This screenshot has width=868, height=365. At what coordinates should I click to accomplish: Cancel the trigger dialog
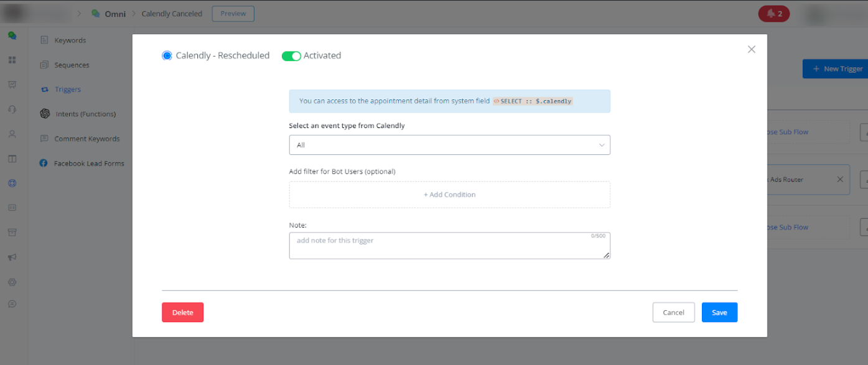click(673, 313)
